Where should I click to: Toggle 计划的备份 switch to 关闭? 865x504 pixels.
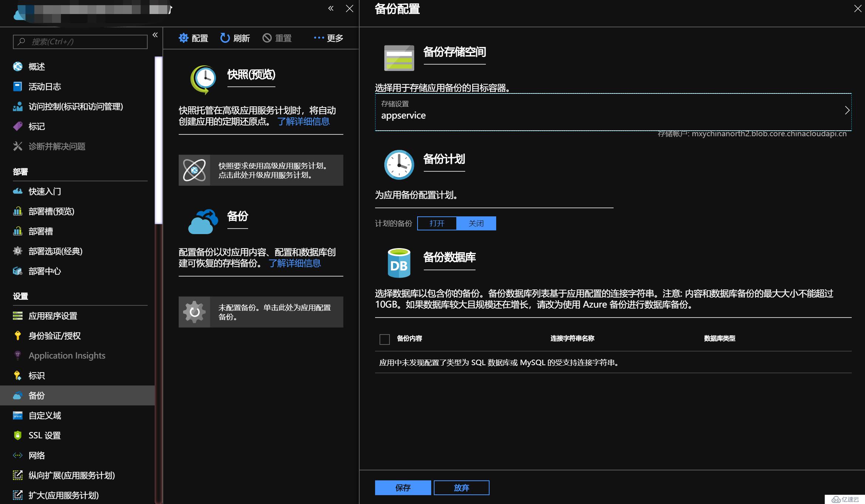click(x=476, y=223)
